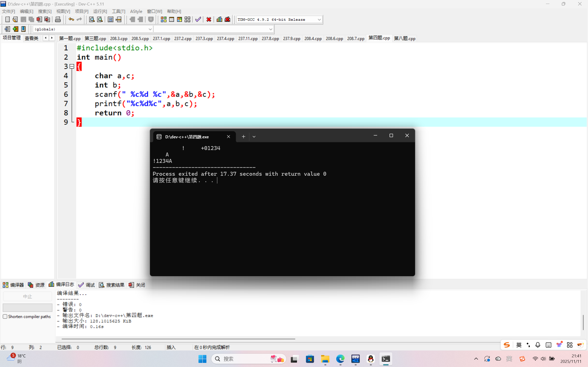
Task: Click the bar chart profile analysis icon
Action: pyautogui.click(x=219, y=19)
